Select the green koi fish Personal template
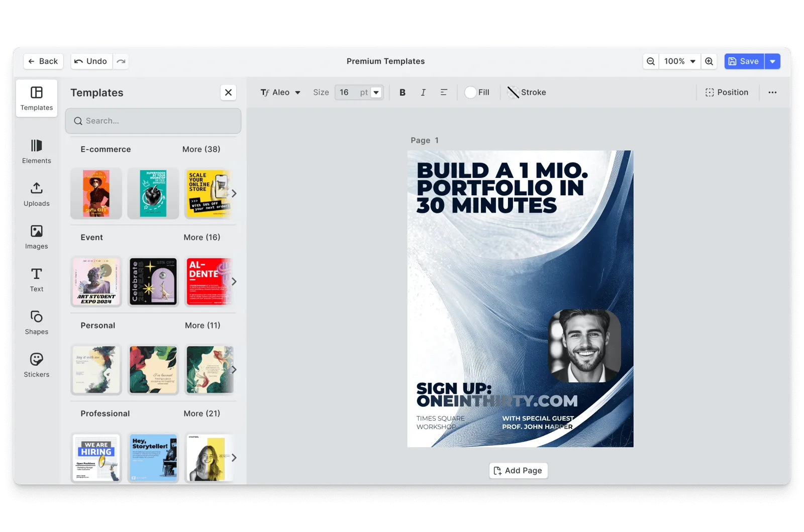This screenshot has height=532, width=804. (x=208, y=369)
